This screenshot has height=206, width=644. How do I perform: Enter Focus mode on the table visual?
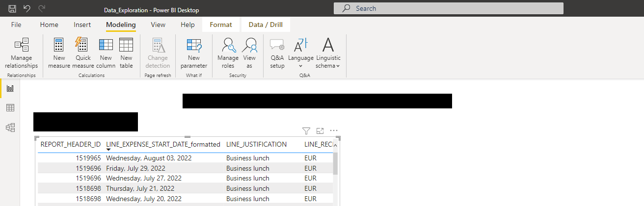tap(320, 130)
